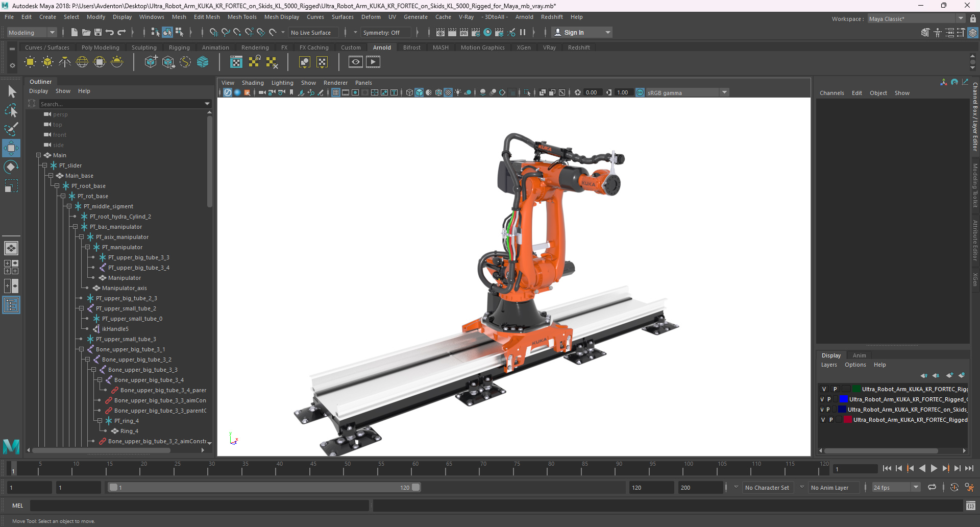Create Arnold area light from shelf

tap(30, 62)
